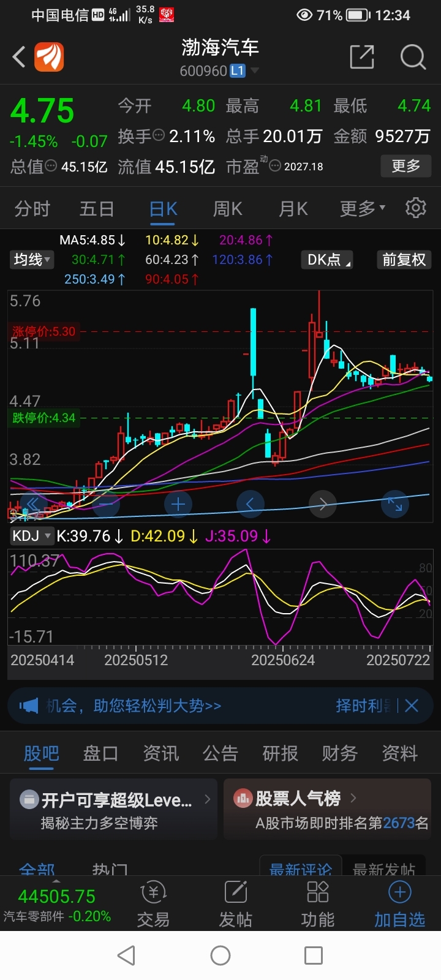The width and height of the screenshot is (441, 980).
Task: Tap the 股票人气榜 chart icon
Action: 243,798
